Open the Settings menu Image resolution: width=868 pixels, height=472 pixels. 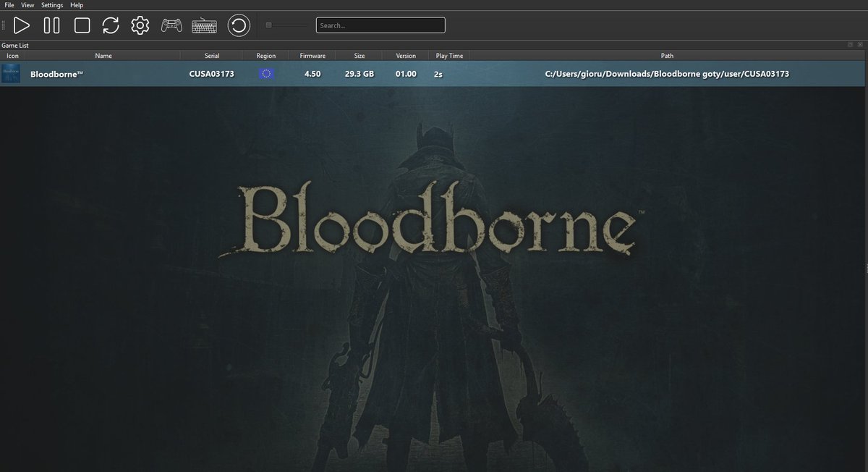point(52,5)
